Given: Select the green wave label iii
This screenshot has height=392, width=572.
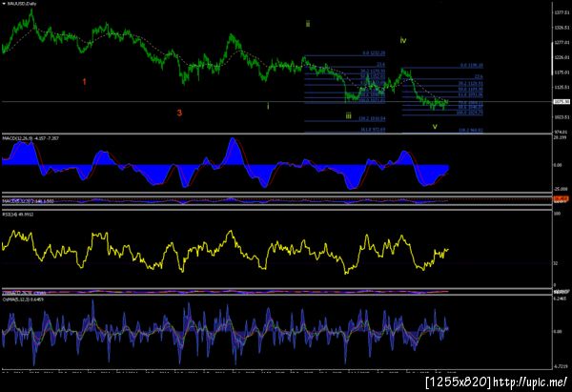Looking at the screenshot, I should (x=348, y=116).
